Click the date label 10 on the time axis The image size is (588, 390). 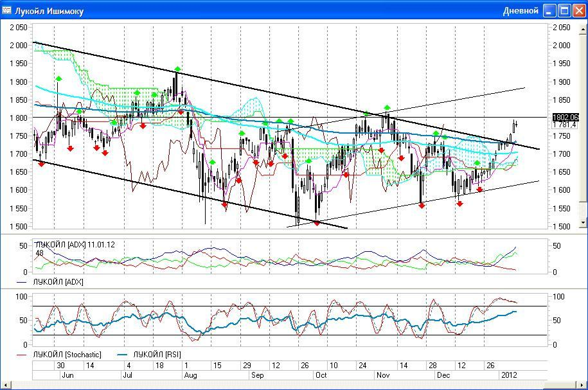[x=334, y=365]
